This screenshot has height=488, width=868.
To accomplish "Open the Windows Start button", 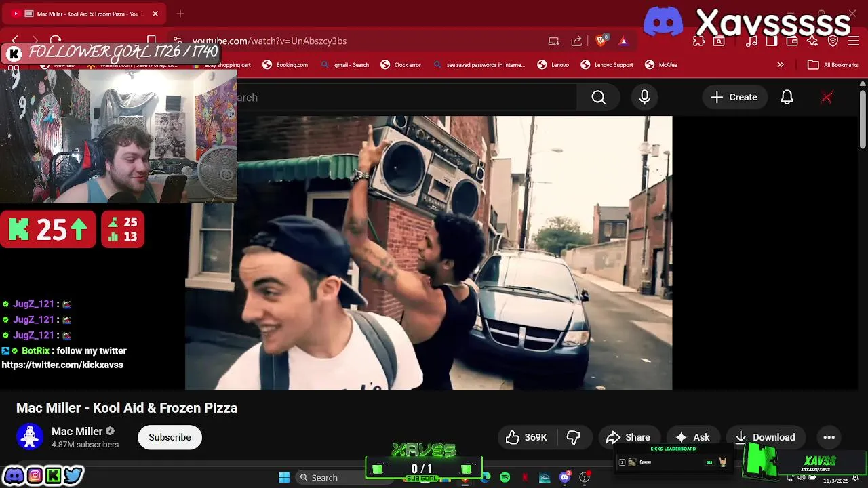I will (284, 478).
